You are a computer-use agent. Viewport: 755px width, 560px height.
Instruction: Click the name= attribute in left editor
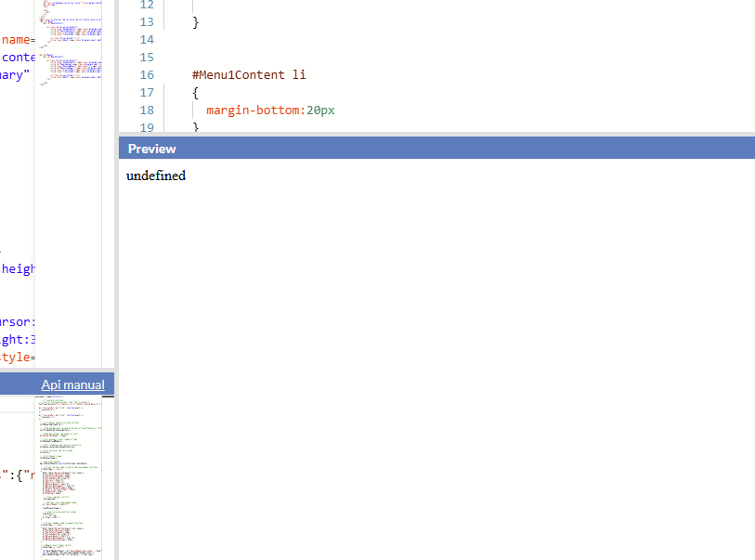click(17, 40)
